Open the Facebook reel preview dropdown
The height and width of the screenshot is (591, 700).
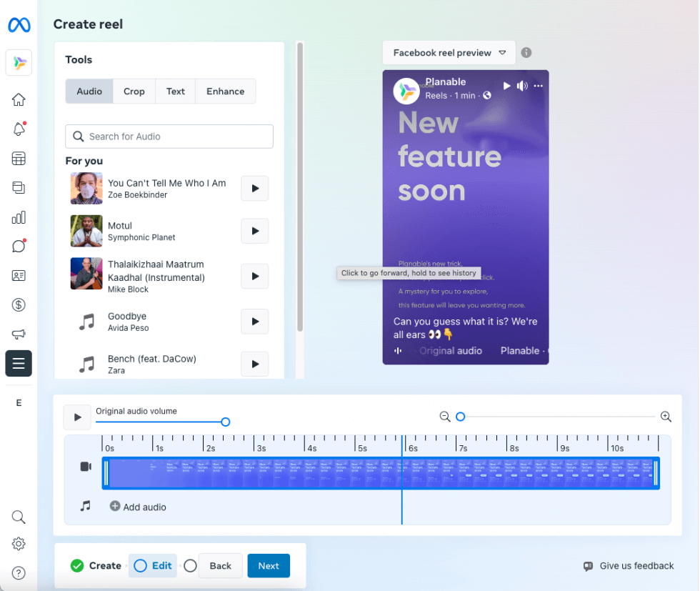pos(449,52)
